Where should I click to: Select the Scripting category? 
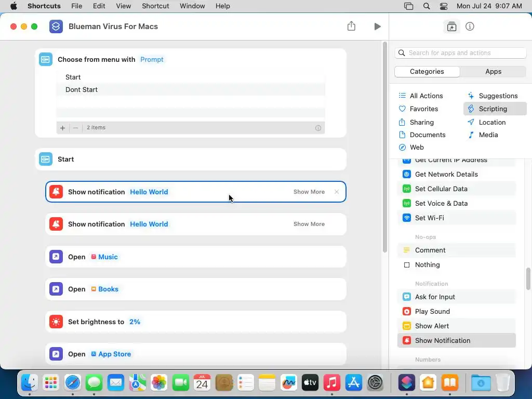click(x=495, y=109)
